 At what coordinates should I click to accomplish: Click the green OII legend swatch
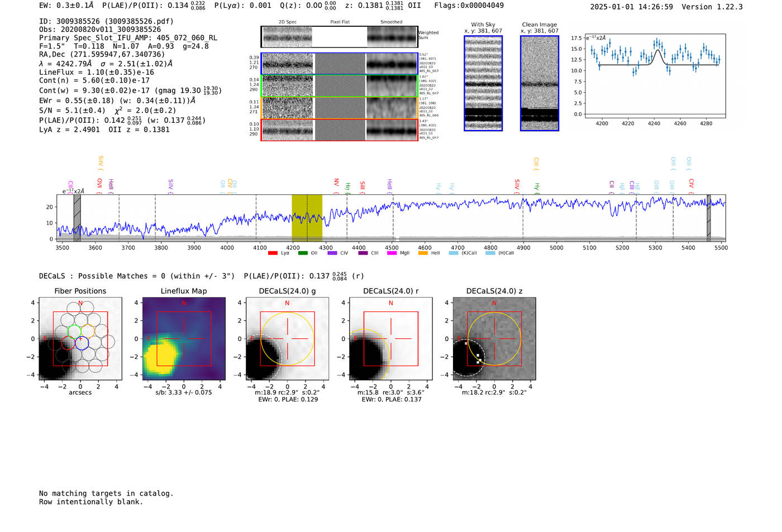303,253
